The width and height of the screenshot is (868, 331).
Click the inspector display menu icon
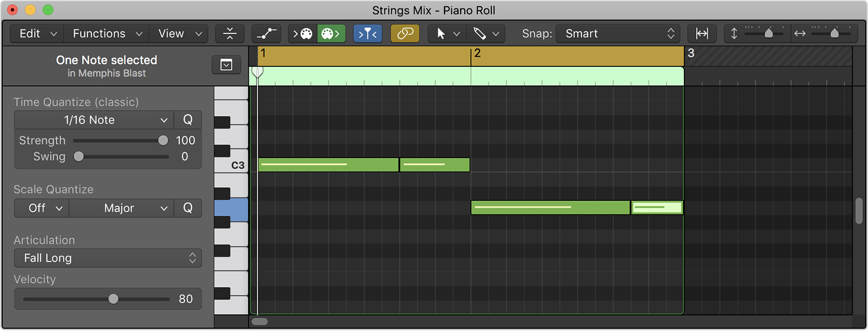coord(226,65)
